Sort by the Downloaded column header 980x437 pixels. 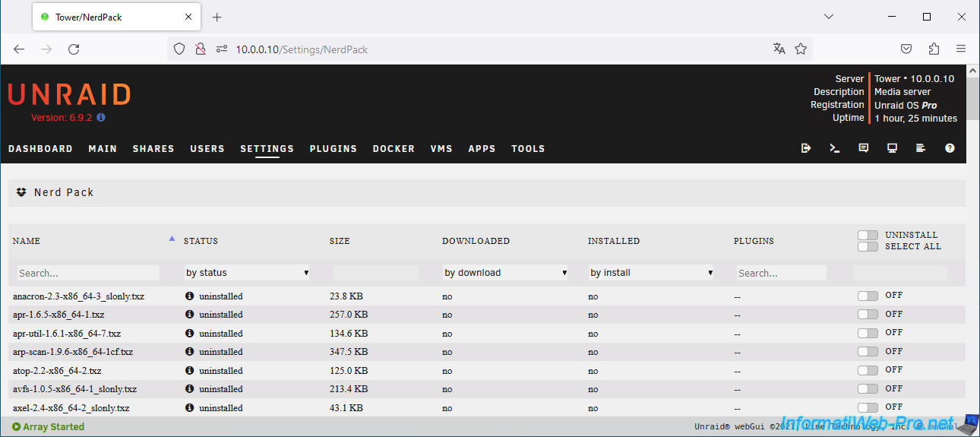(x=476, y=241)
